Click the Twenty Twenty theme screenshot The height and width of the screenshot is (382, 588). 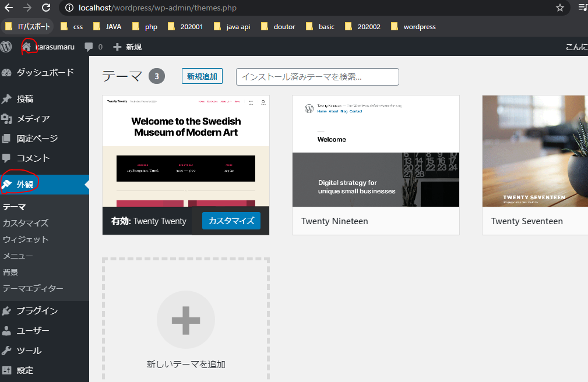(x=186, y=151)
